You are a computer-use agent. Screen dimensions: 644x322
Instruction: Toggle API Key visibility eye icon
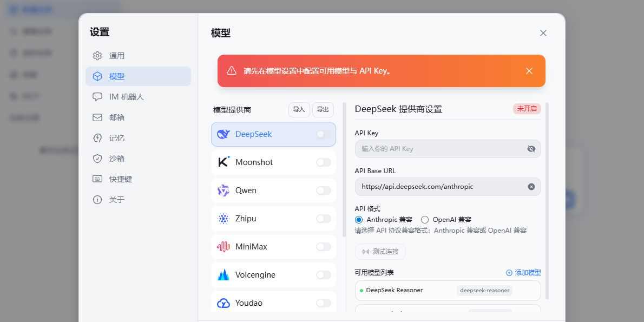point(531,149)
